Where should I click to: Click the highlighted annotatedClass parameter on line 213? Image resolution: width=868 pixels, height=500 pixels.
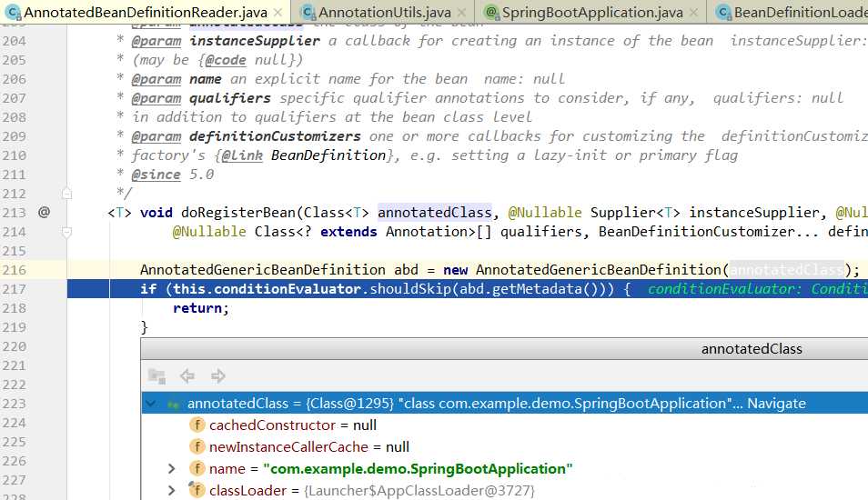click(x=435, y=213)
